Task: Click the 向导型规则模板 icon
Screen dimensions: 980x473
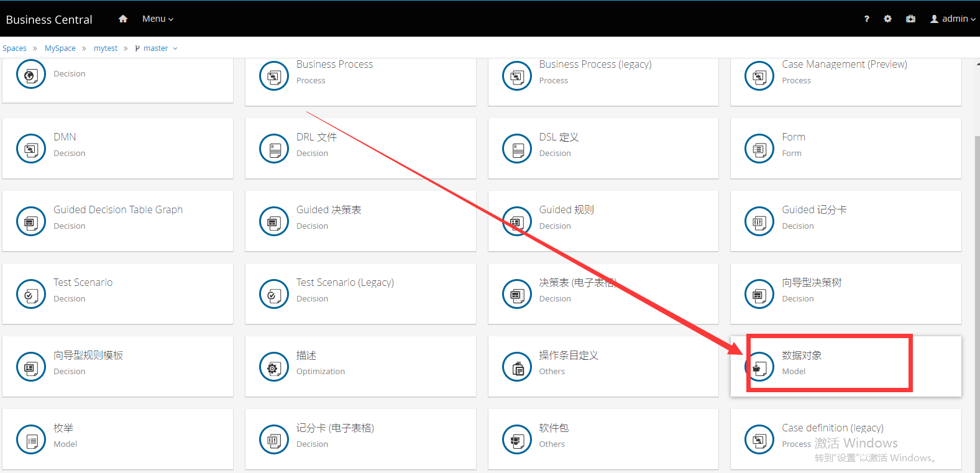Action: click(x=31, y=367)
